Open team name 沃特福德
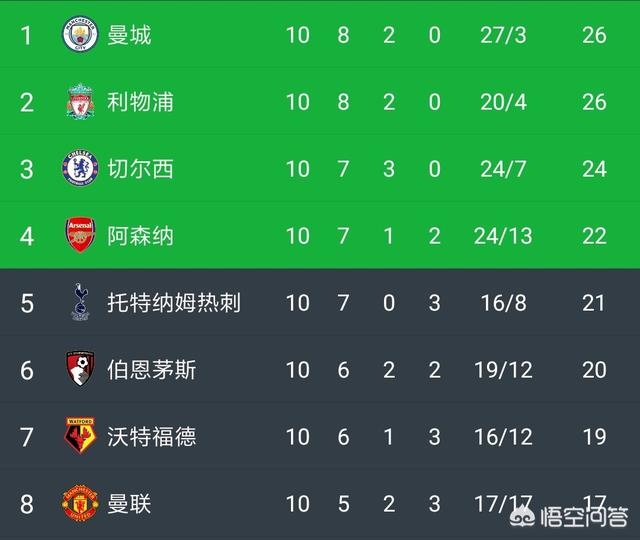Screen dimensions: 640x540 point(151,437)
